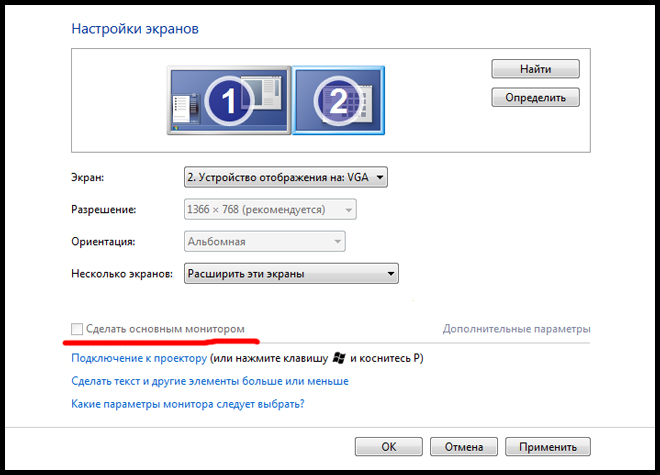This screenshot has width=660, height=475.
Task: Select monitor 2 in the display preview
Action: coord(338,100)
